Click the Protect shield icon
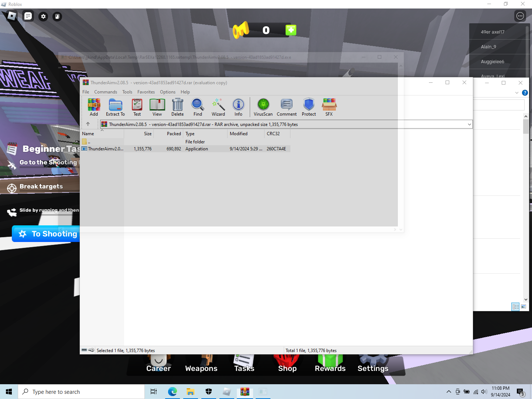 point(309,107)
